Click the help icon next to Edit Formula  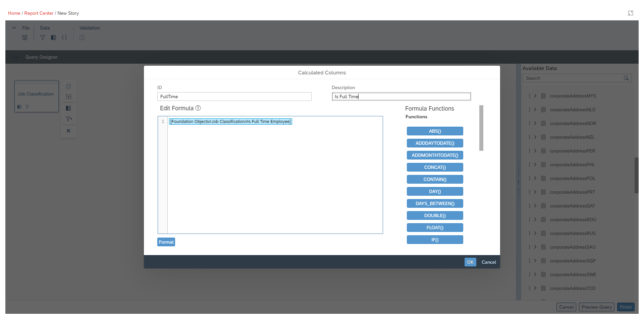click(198, 108)
